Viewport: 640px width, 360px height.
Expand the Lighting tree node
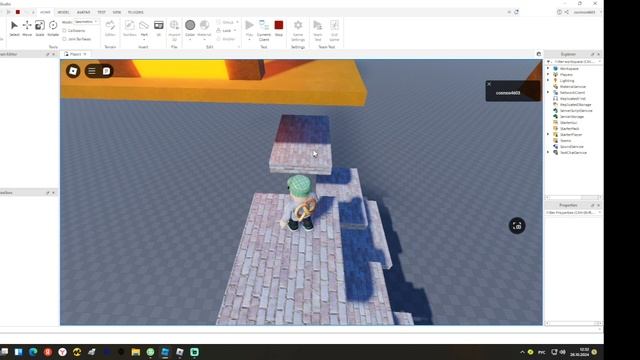pos(548,80)
